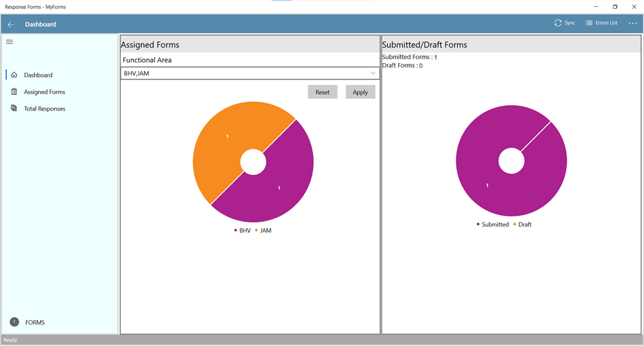Click the Draft legend label
This screenshot has width=644, height=346.
click(x=525, y=225)
